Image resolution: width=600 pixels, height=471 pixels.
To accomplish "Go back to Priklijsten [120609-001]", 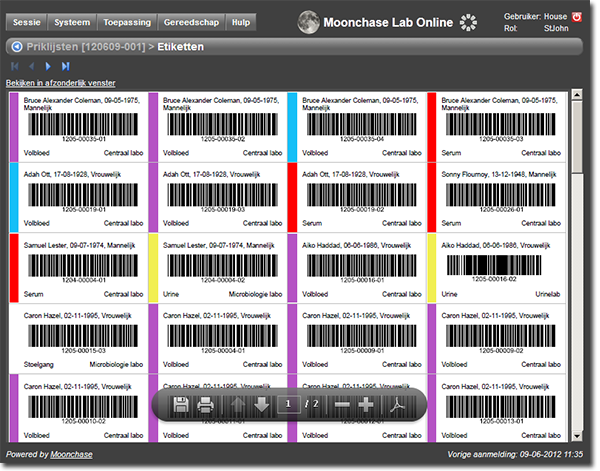I will (x=86, y=47).
